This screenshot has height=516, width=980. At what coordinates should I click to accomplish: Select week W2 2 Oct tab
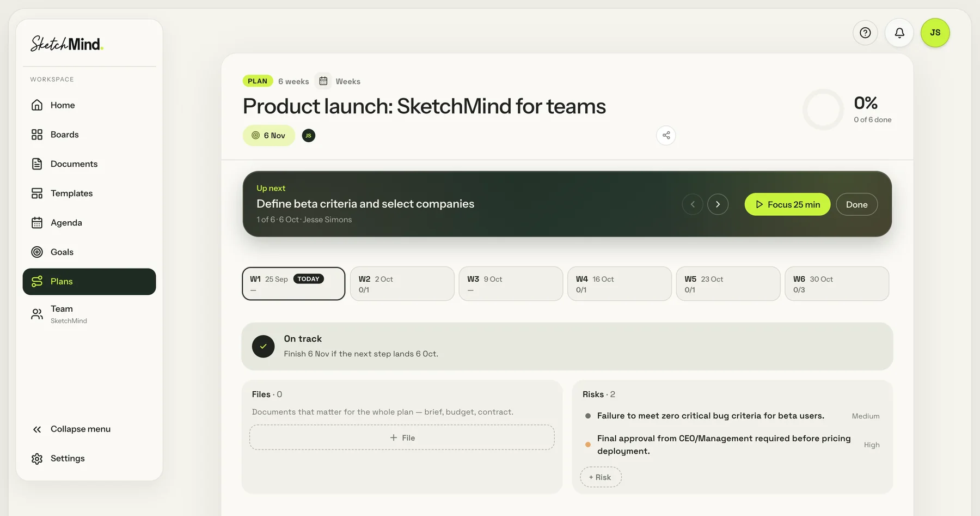coord(402,283)
